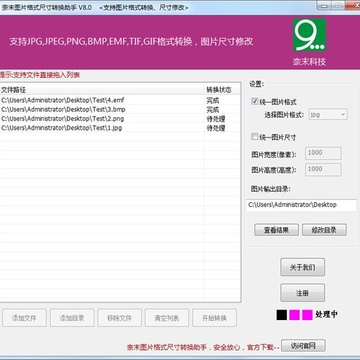Click the 修改目录 button
The width and height of the screenshot is (360, 360).
(324, 230)
